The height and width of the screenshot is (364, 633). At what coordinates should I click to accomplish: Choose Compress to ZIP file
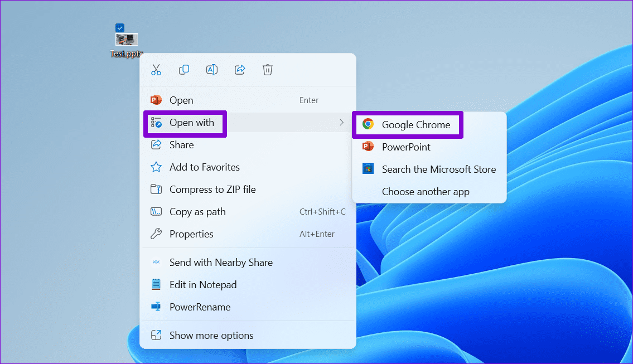(212, 189)
